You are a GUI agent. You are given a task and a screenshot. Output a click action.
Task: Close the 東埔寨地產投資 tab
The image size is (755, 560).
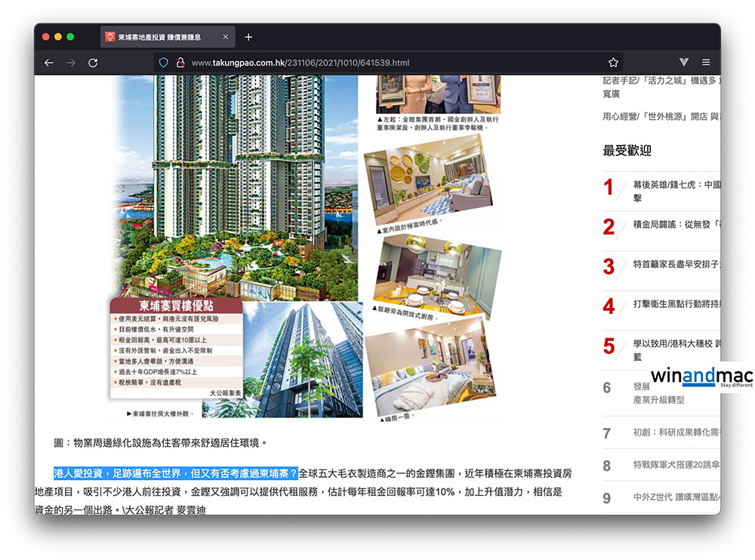click(226, 37)
